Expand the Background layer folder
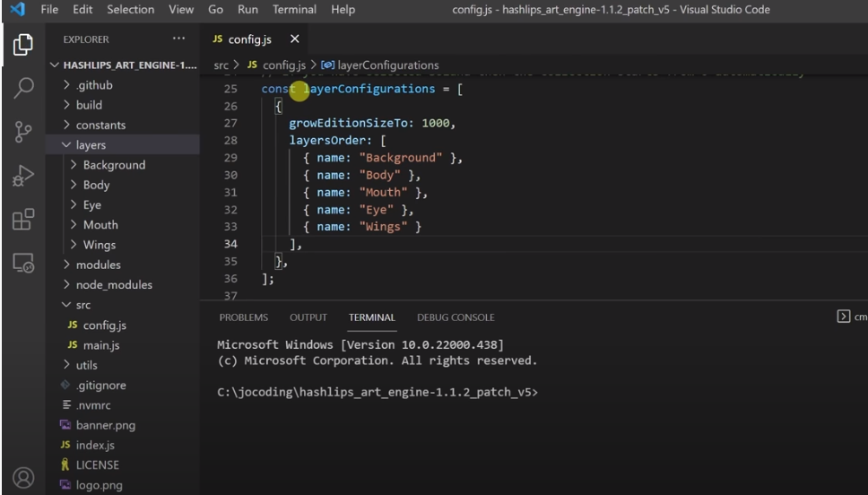868x495 pixels. pyautogui.click(x=123, y=164)
